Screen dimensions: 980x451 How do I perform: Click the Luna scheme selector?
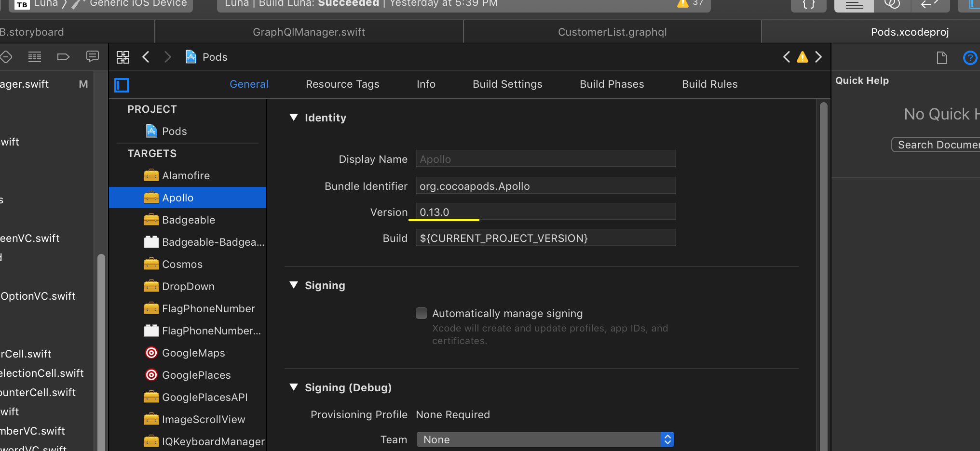pyautogui.click(x=46, y=3)
